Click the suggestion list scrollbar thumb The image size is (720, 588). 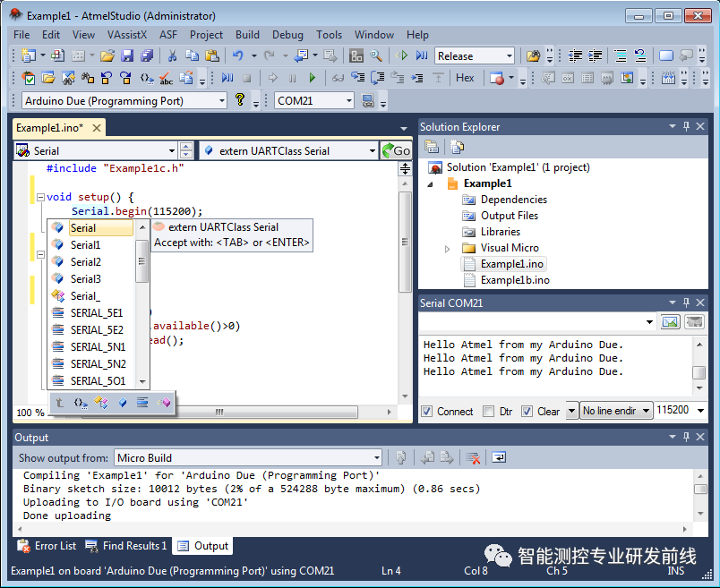pos(141,261)
